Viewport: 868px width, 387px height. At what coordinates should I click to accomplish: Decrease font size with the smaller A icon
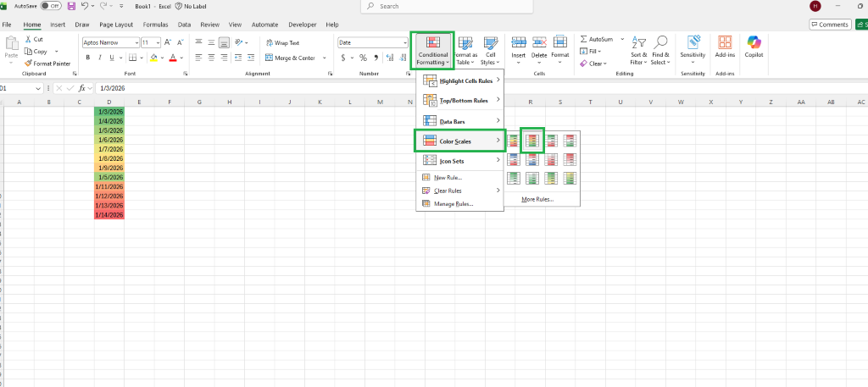(180, 42)
